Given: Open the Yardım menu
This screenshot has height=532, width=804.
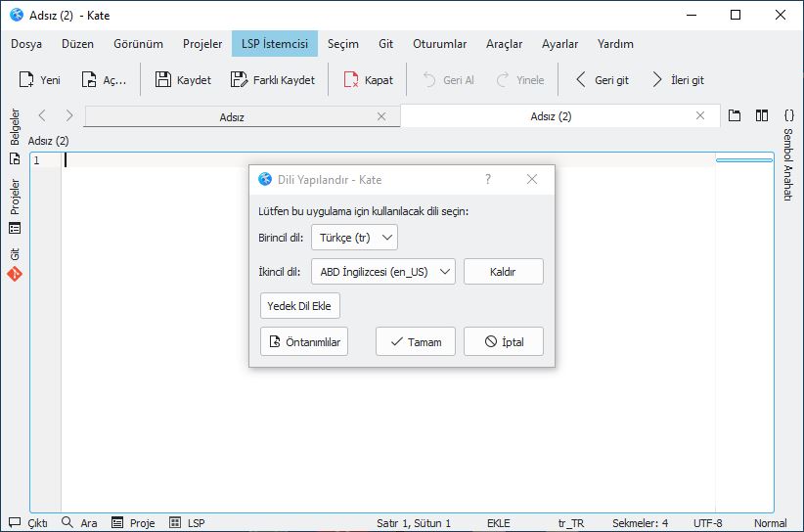Looking at the screenshot, I should click(x=615, y=44).
